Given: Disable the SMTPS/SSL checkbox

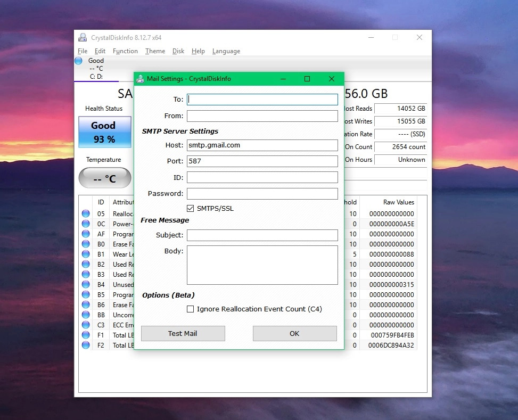Looking at the screenshot, I should [x=190, y=209].
